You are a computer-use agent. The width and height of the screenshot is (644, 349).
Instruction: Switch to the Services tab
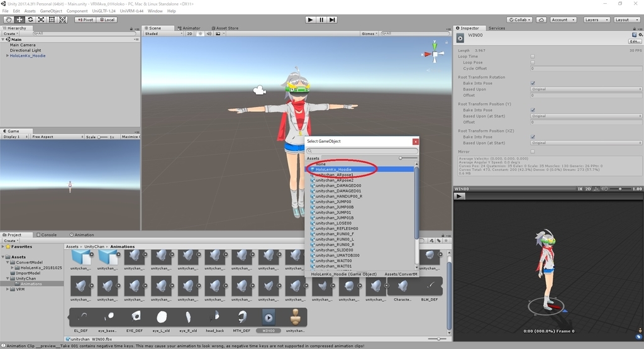[x=497, y=28]
